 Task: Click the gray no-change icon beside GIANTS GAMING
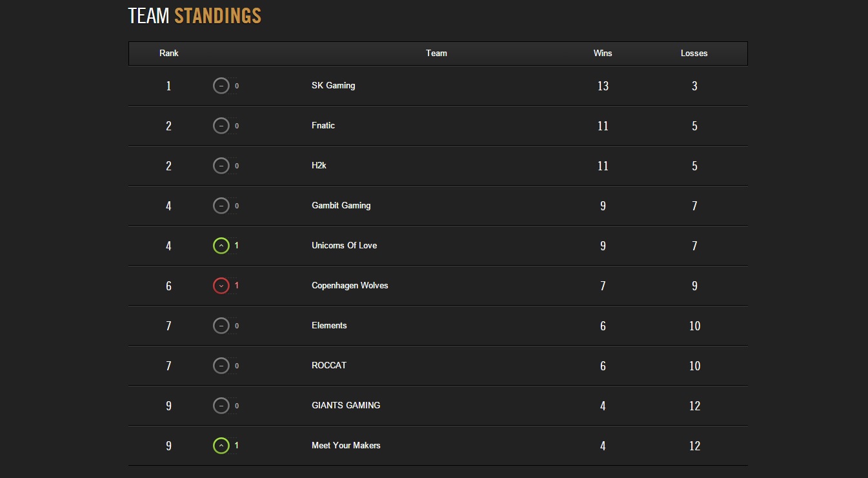221,406
